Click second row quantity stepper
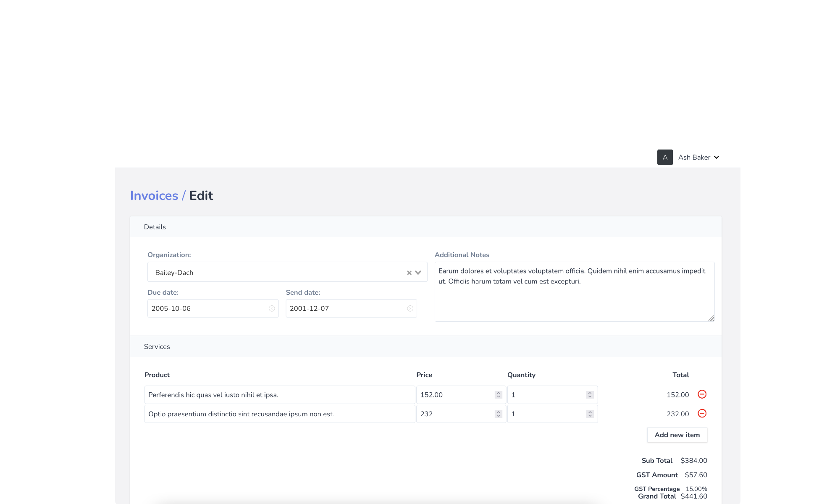The image size is (840, 504). pyautogui.click(x=590, y=414)
